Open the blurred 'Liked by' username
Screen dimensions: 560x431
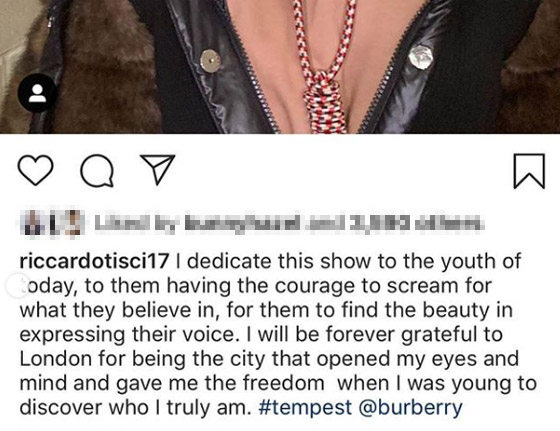tap(242, 223)
